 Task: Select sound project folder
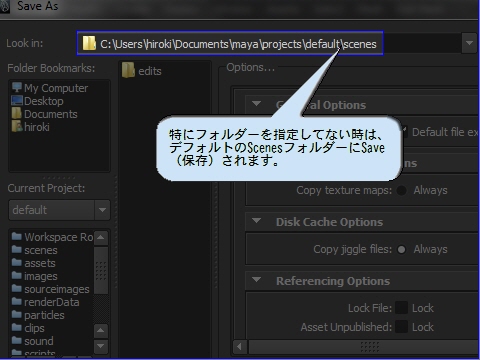[x=33, y=341]
